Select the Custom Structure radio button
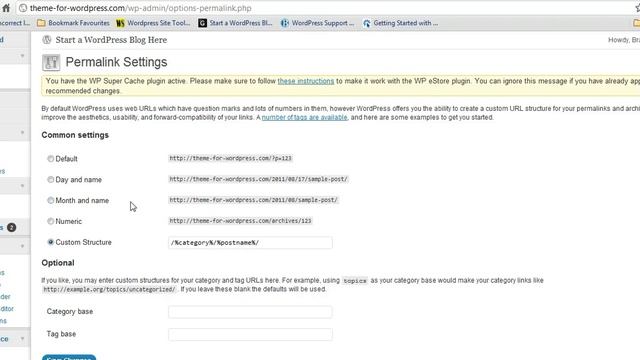The height and width of the screenshot is (360, 640). coord(51,242)
